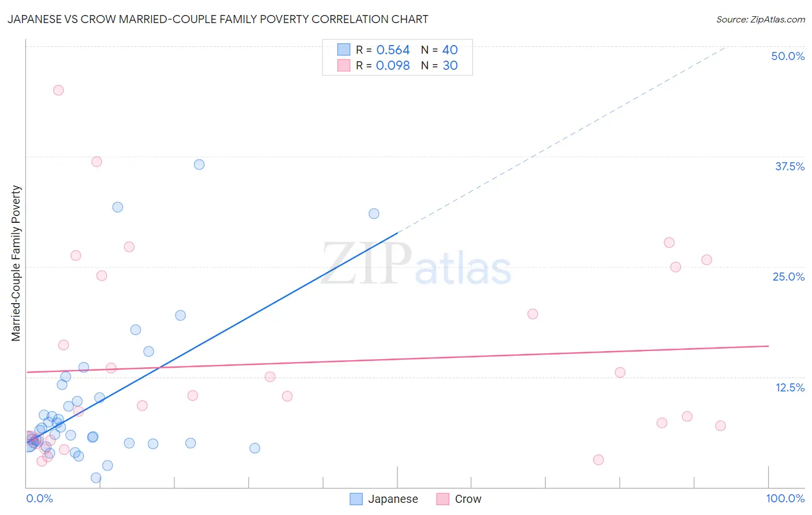This screenshot has height=515, width=812.
Task: Click the 0.0% x-axis label
Action: pos(40,498)
